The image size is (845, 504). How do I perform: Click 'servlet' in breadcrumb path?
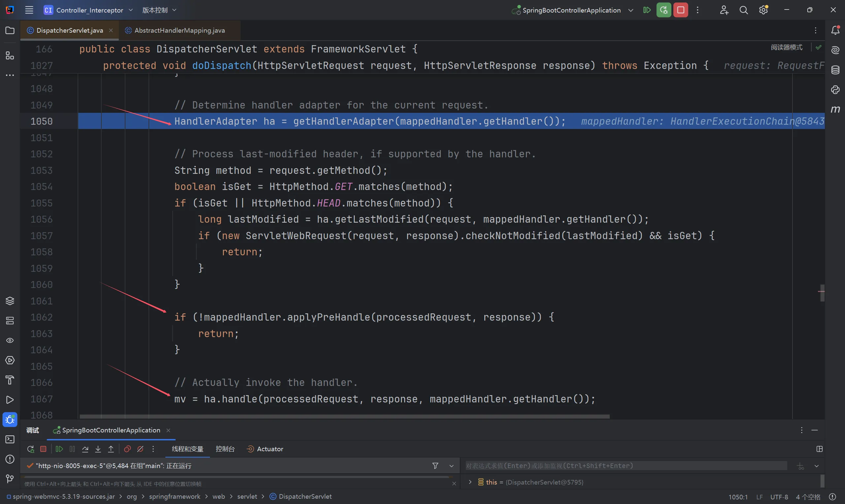pyautogui.click(x=247, y=496)
